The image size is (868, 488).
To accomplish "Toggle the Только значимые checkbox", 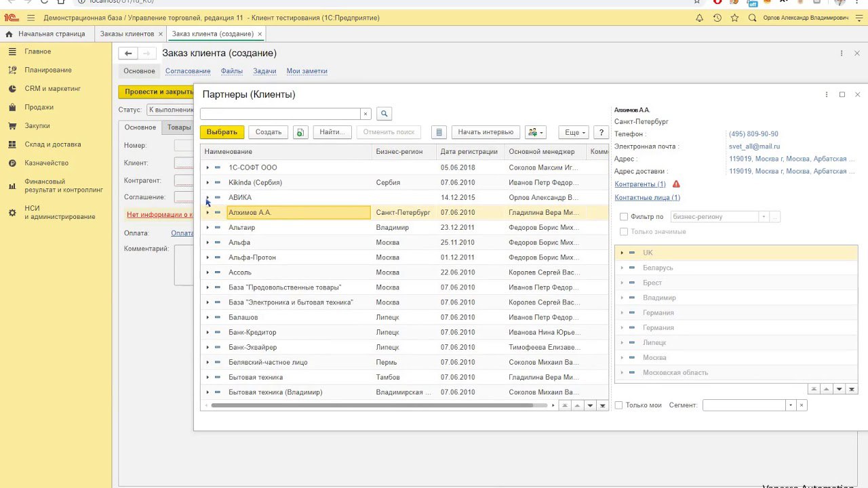I will [x=624, y=232].
